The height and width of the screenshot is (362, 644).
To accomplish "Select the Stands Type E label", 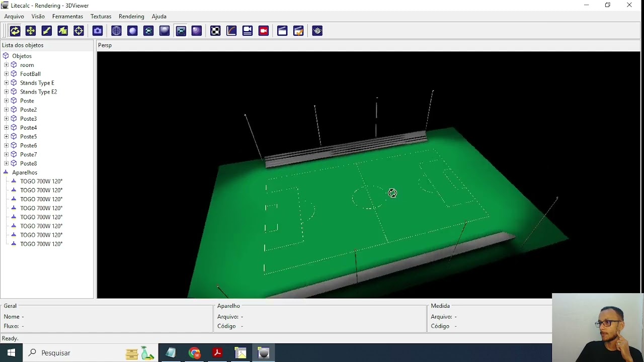I will tap(37, 83).
